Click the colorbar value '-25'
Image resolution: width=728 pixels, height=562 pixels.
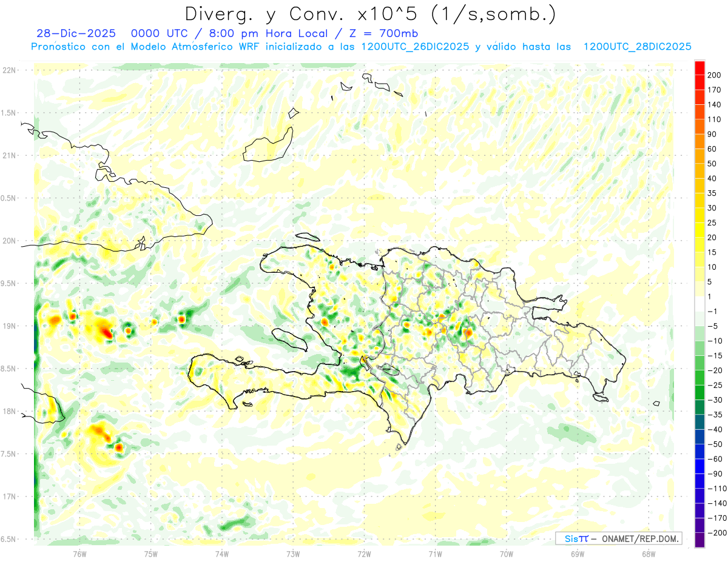[715, 385]
